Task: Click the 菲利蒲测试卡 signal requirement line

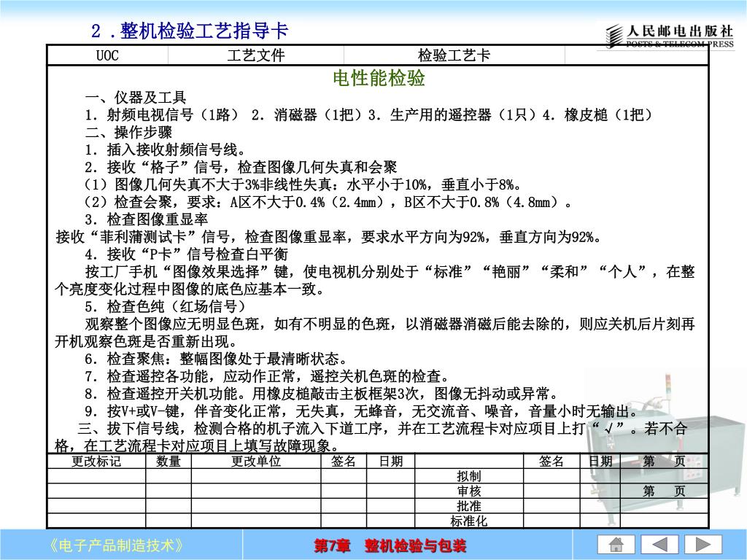Action: pyautogui.click(x=329, y=237)
